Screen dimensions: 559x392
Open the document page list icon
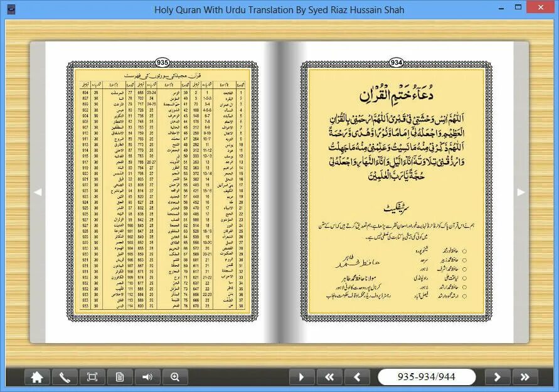120,377
